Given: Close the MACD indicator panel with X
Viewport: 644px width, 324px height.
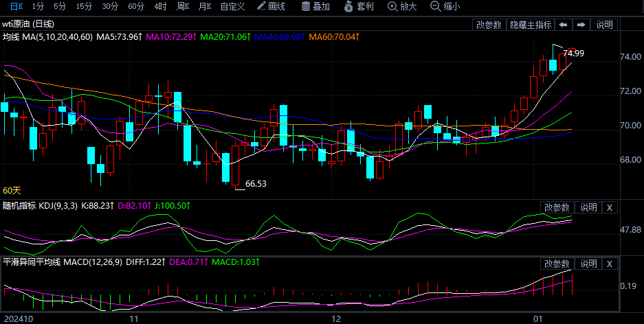Looking at the screenshot, I should click(610, 264).
